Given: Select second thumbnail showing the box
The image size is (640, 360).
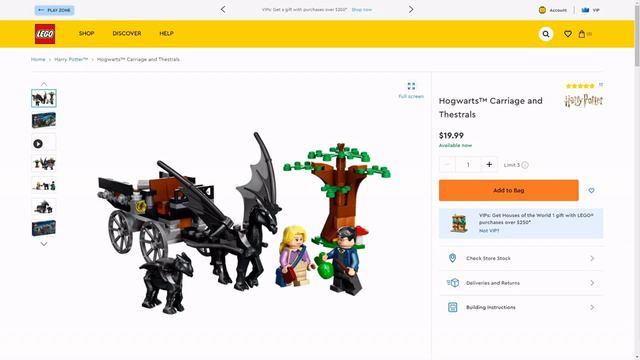Looking at the screenshot, I should 44,121.
